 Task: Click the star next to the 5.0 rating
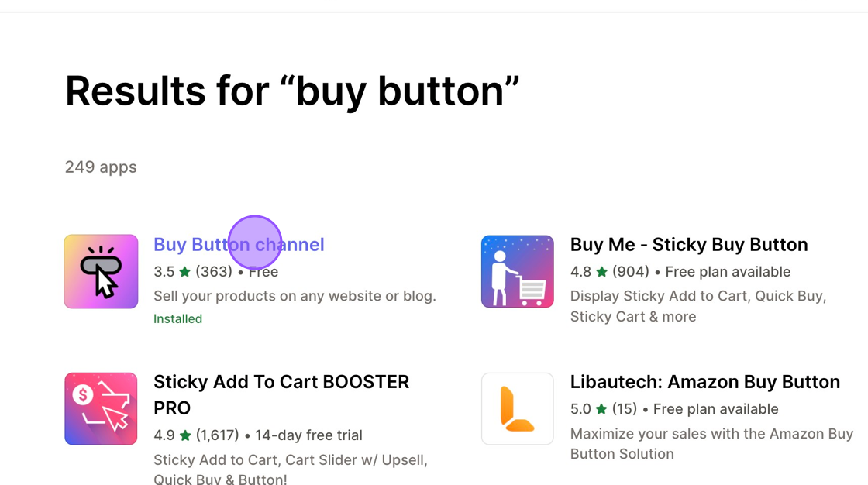point(601,409)
